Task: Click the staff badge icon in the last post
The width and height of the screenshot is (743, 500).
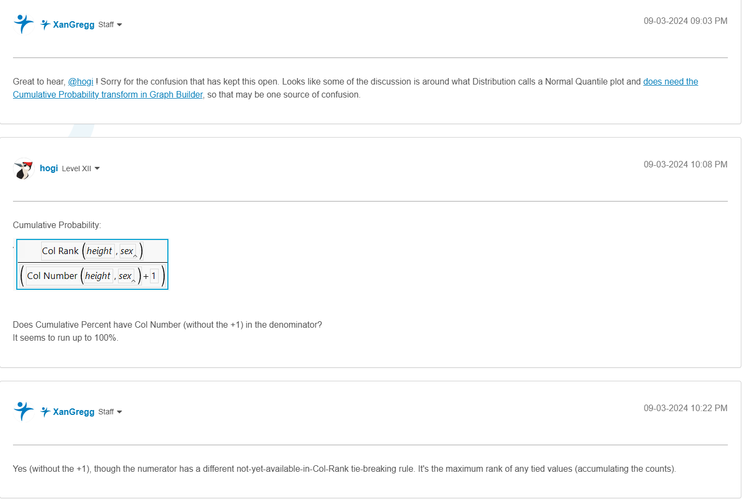Action: (45, 411)
